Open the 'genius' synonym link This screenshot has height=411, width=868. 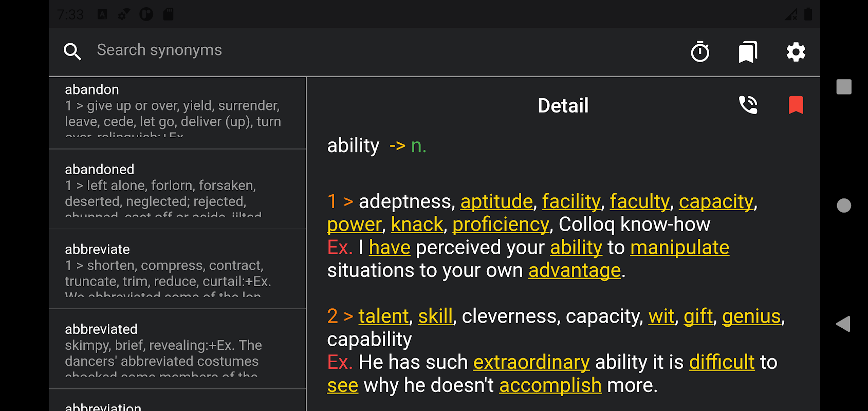point(751,316)
